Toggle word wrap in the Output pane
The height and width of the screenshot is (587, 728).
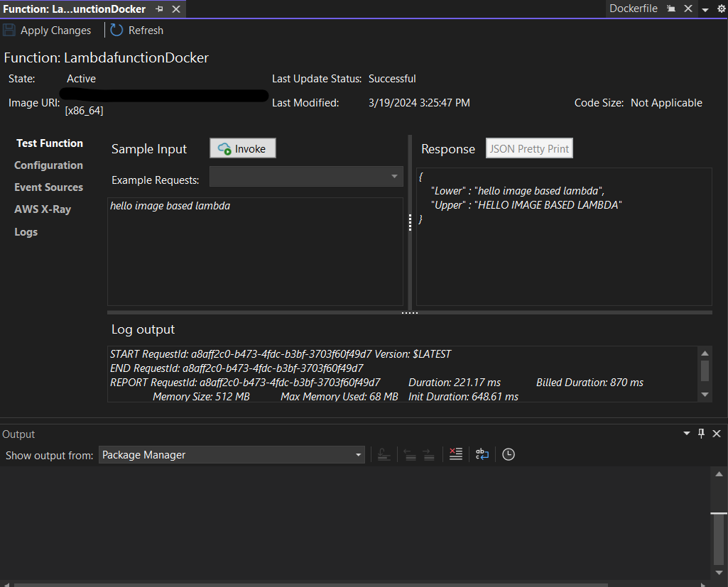pos(482,454)
